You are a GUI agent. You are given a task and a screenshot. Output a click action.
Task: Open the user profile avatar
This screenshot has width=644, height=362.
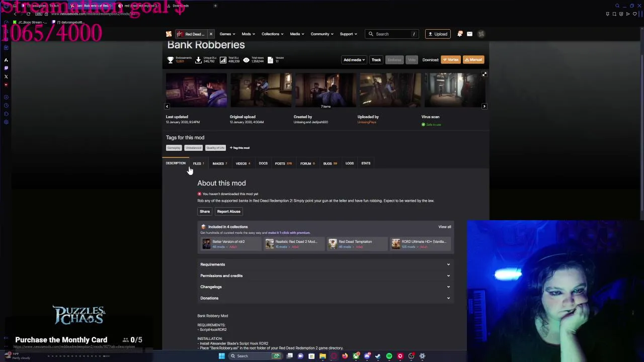pyautogui.click(x=481, y=34)
